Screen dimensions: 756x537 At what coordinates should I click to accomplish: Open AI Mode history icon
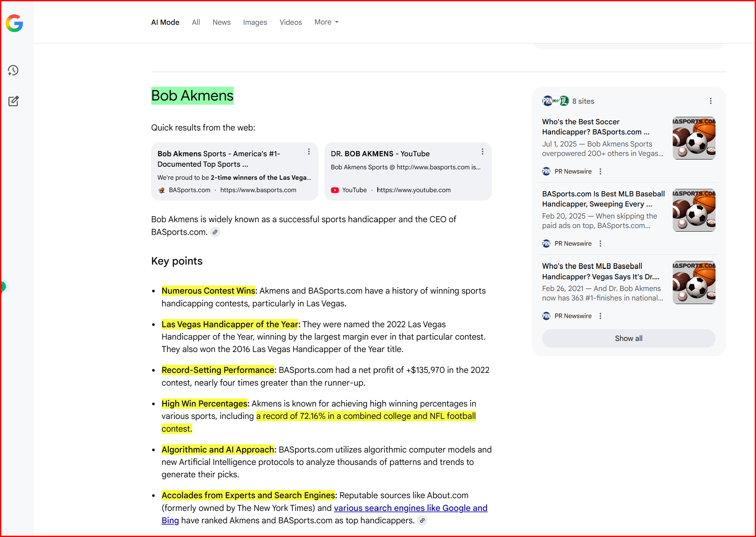point(13,70)
